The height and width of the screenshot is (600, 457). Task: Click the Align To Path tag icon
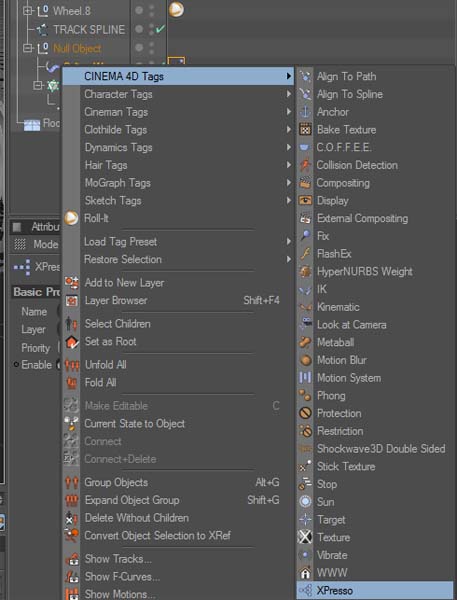pyautogui.click(x=305, y=76)
